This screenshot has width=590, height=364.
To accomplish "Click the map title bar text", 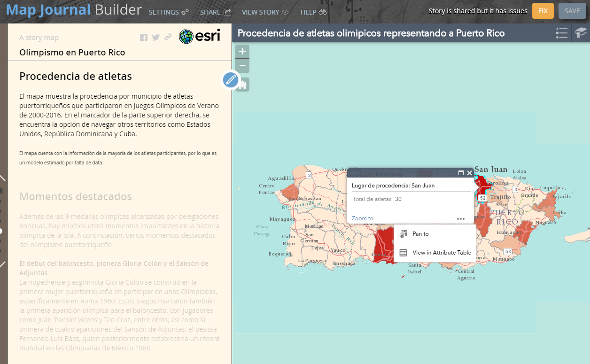I will [371, 33].
